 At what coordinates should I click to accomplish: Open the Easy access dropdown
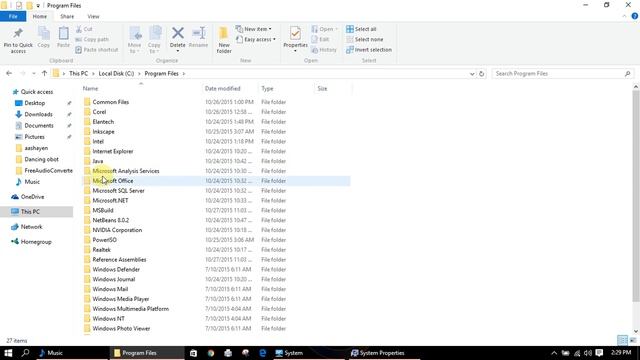click(256, 39)
